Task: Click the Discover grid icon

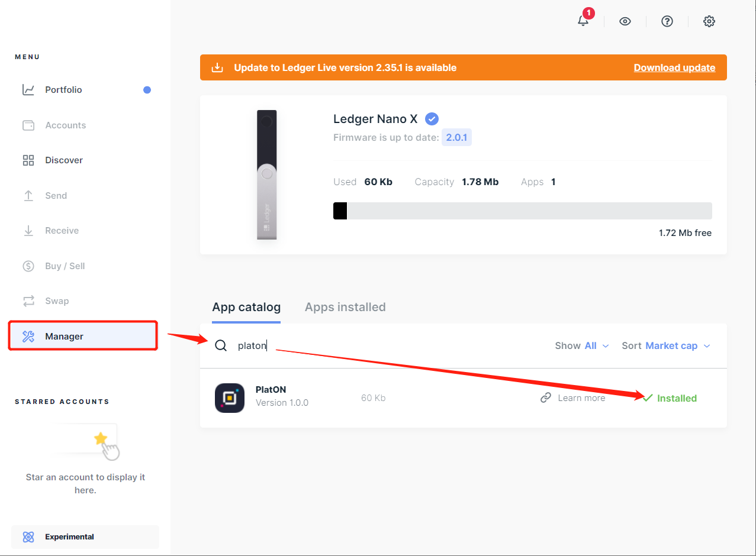Action: [x=28, y=160]
